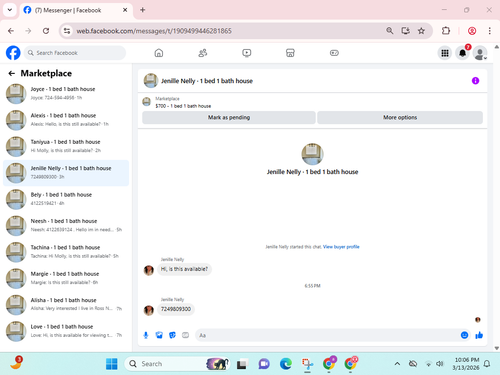
Task: Choose a GIF icon
Action: (x=185, y=335)
